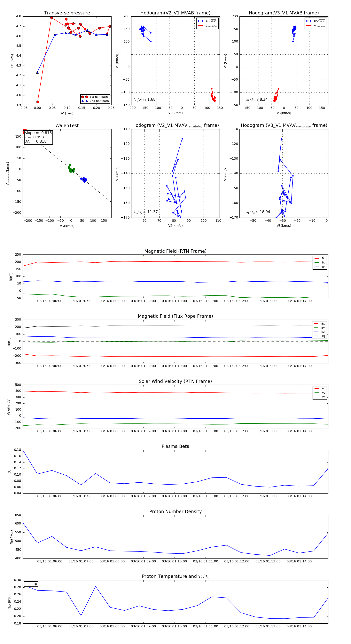Click the lowest blue triangle in Transverse pressure plot
The height and width of the screenshot is (644, 351).
37,73
